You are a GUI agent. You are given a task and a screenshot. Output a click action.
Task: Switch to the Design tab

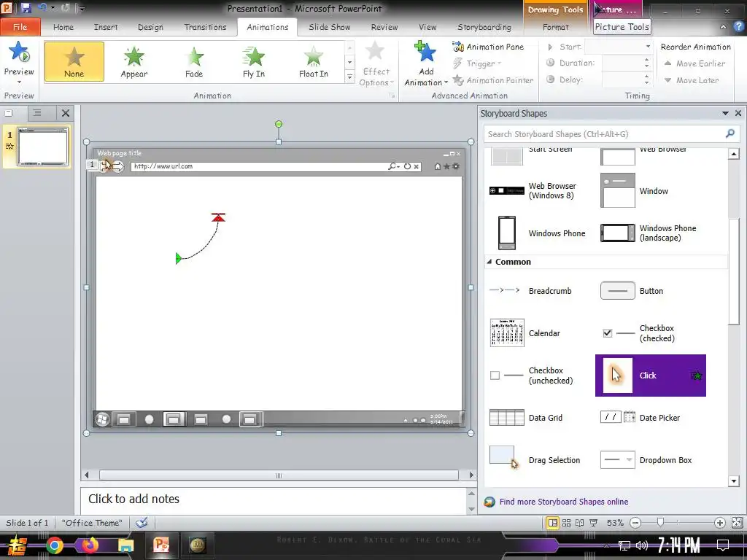tap(150, 27)
